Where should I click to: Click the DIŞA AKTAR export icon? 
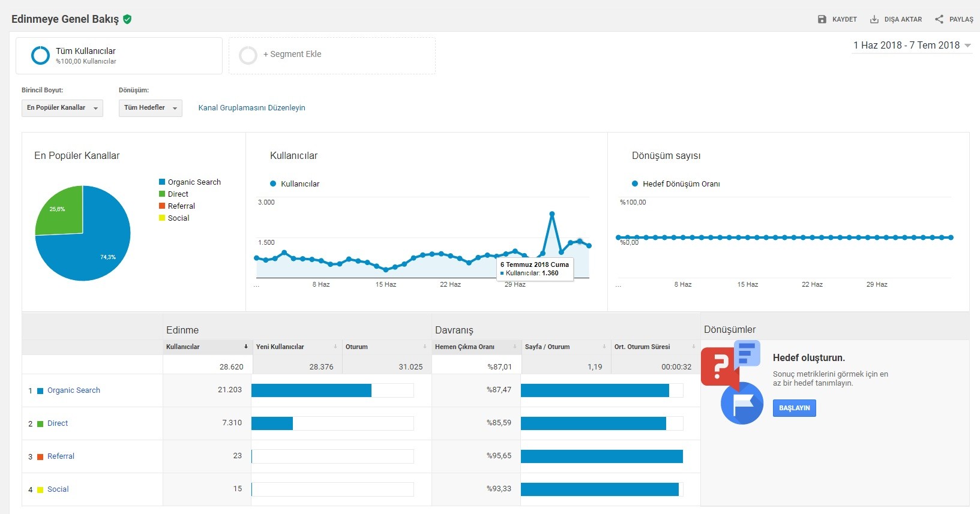pos(874,19)
